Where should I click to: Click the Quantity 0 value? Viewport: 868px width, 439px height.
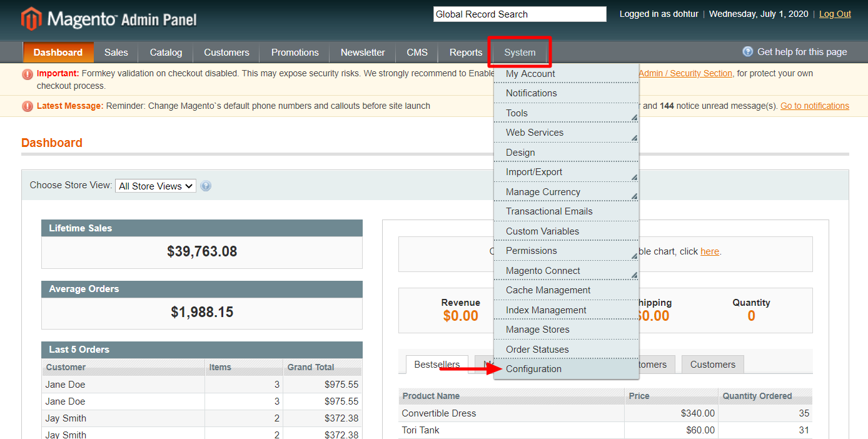(751, 316)
